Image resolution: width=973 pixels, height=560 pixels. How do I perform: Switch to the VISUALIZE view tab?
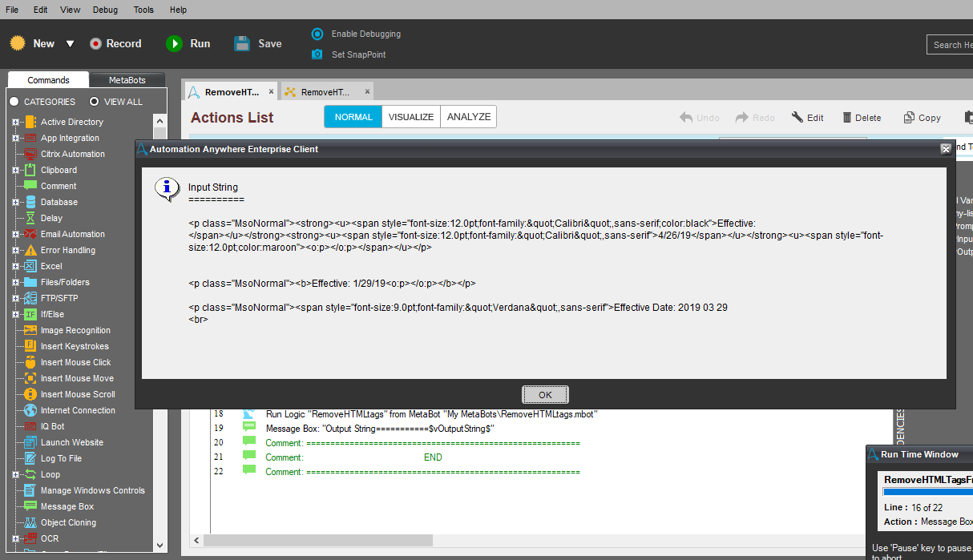click(411, 117)
